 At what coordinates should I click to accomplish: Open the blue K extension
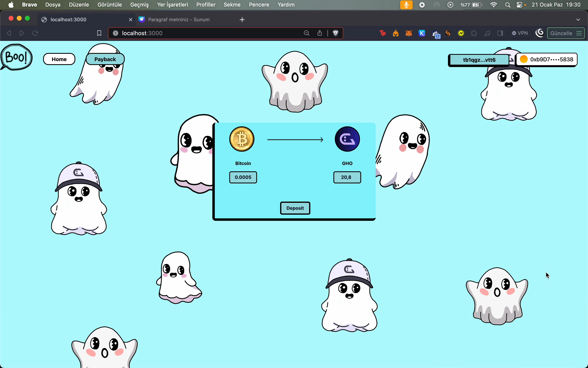click(x=422, y=33)
